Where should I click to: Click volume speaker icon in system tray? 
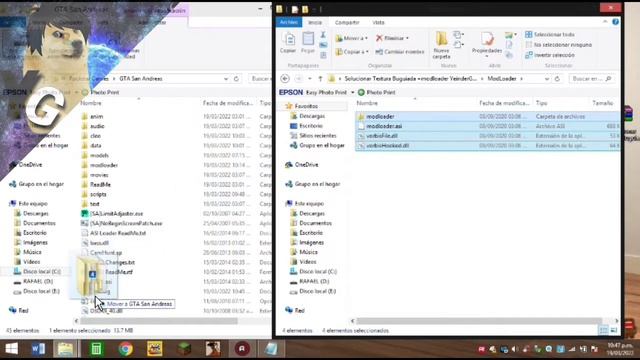515,349
